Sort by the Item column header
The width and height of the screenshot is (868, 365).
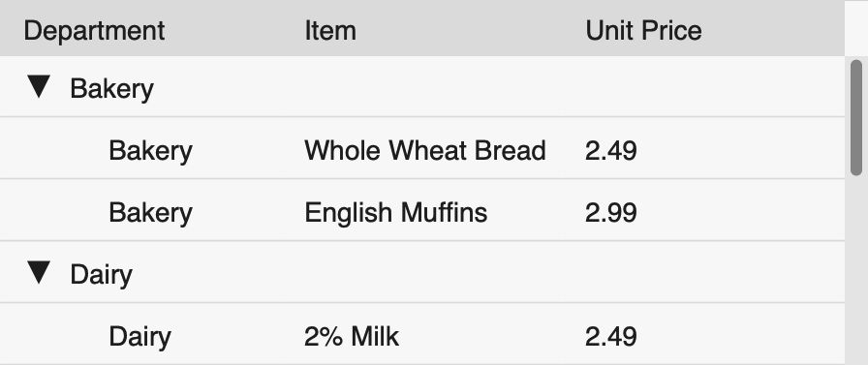[330, 30]
